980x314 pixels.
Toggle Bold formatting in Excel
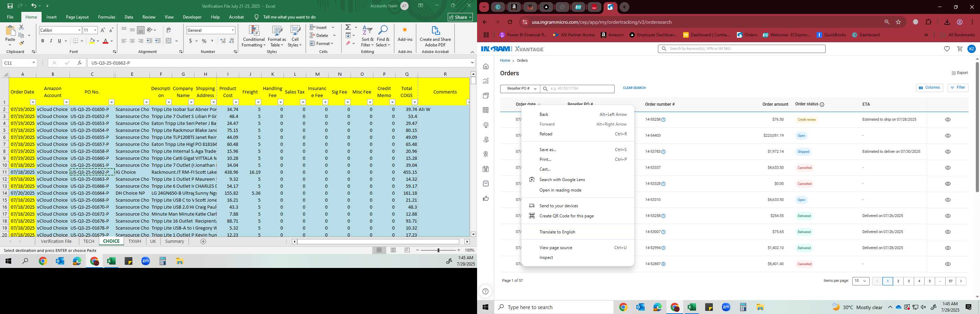(43, 41)
